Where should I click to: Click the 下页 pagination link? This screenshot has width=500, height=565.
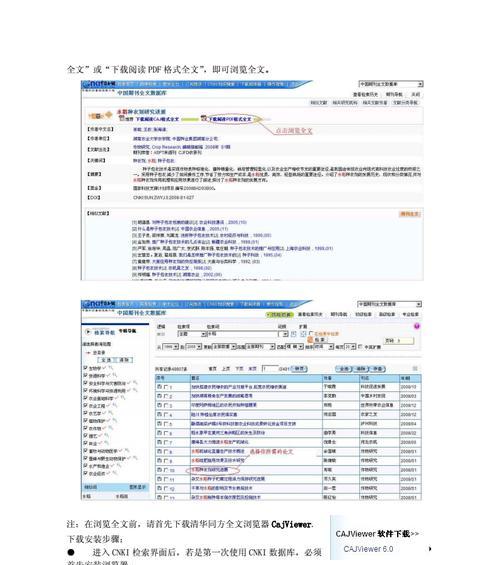239,369
